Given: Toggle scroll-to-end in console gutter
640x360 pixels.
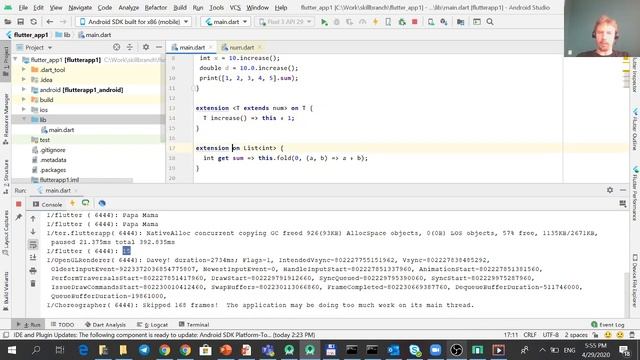Looking at the screenshot, I should (33, 258).
